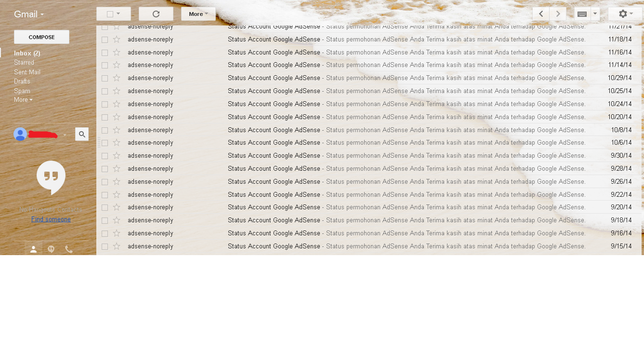
Task: Tick checkbox of the 9/16/14 email
Action: point(105,233)
